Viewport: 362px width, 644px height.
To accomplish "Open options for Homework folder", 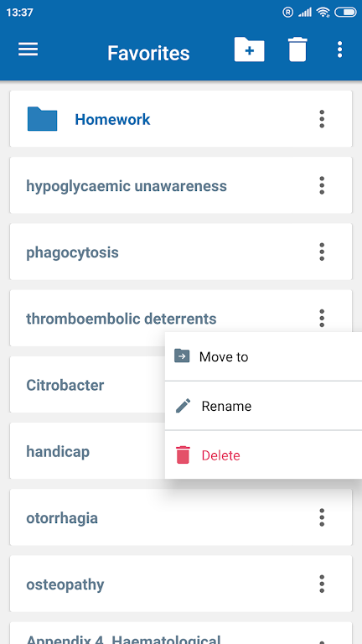I will (x=322, y=119).
